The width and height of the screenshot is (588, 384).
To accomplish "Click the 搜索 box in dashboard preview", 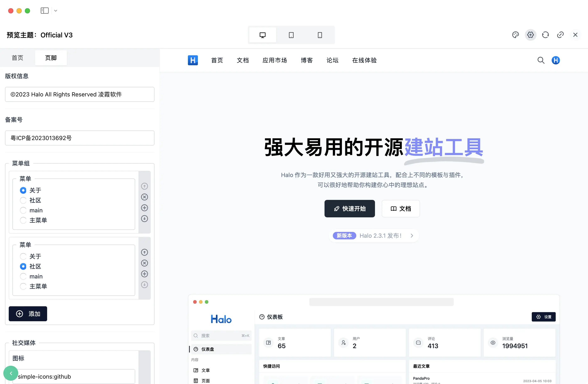I will [221, 336].
